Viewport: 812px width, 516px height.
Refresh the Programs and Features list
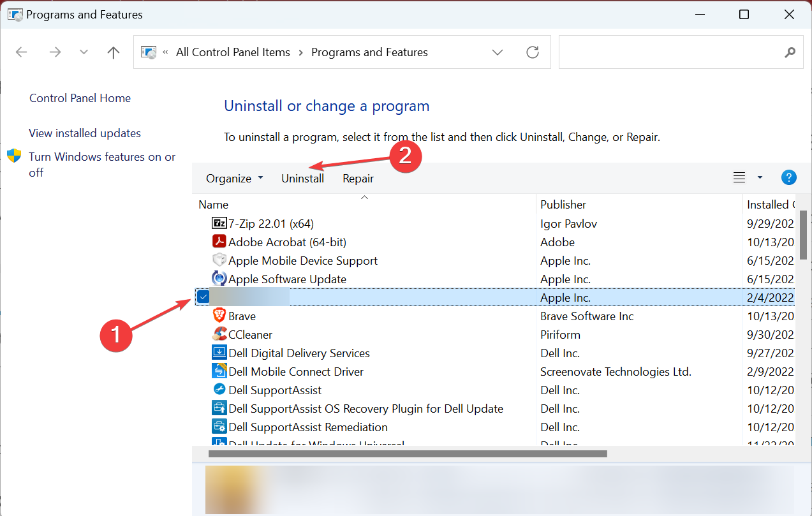coord(533,52)
